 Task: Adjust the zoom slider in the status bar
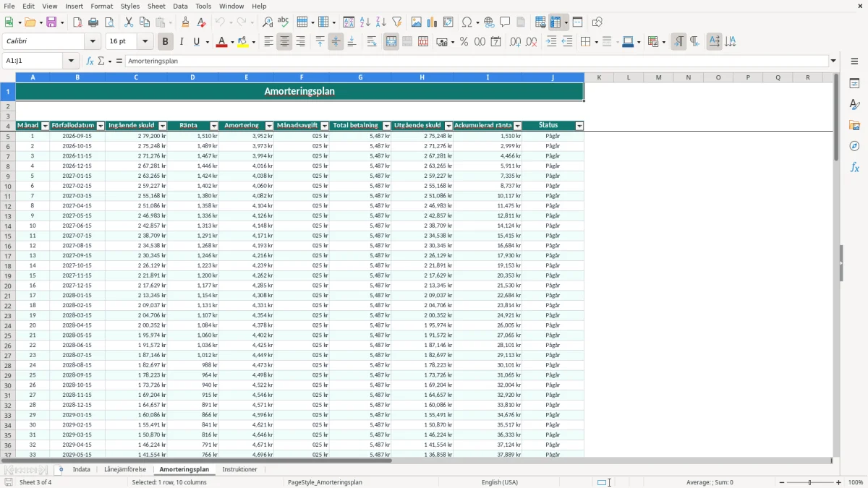coord(810,482)
